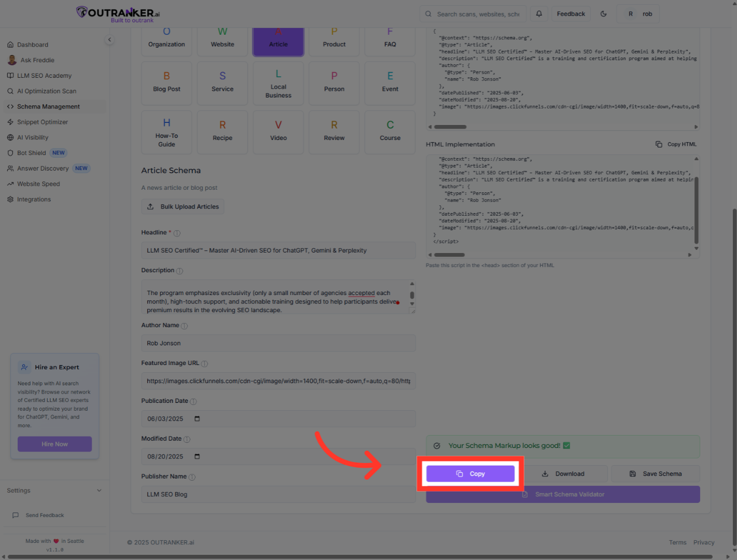Open Snippet Optimizer in the sidebar
The image size is (737, 560).
tap(42, 122)
